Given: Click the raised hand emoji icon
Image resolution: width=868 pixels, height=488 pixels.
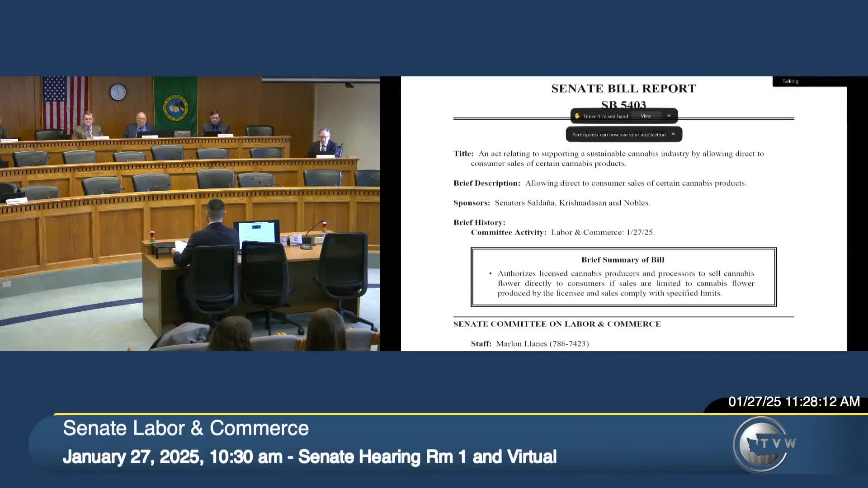Looking at the screenshot, I should (577, 116).
